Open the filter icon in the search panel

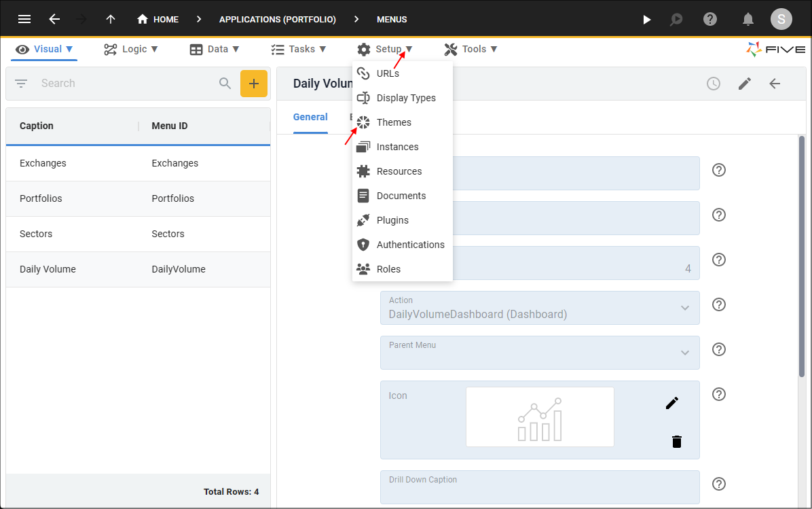click(x=20, y=83)
